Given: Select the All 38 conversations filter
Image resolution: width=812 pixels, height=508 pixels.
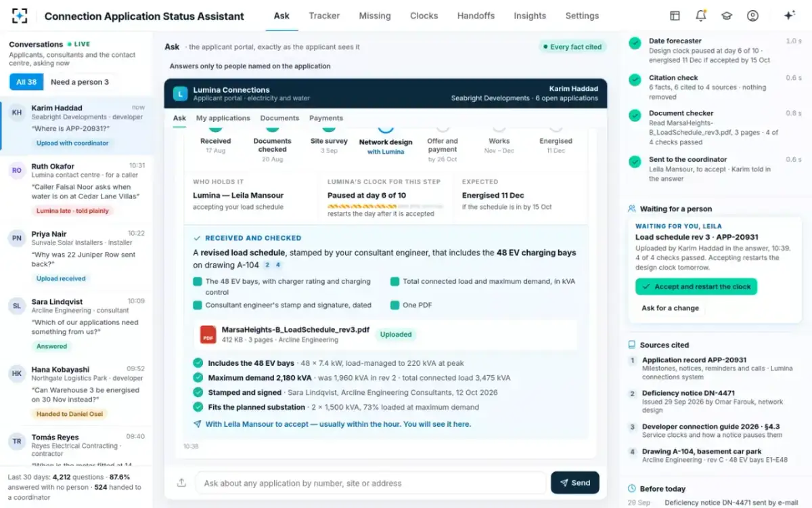Looking at the screenshot, I should [26, 82].
